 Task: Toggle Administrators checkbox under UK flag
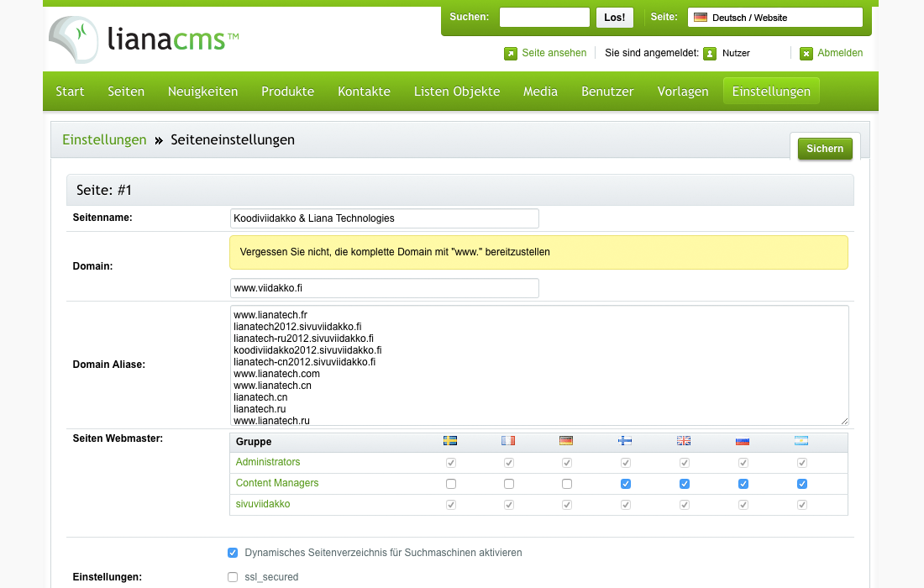pos(684,463)
